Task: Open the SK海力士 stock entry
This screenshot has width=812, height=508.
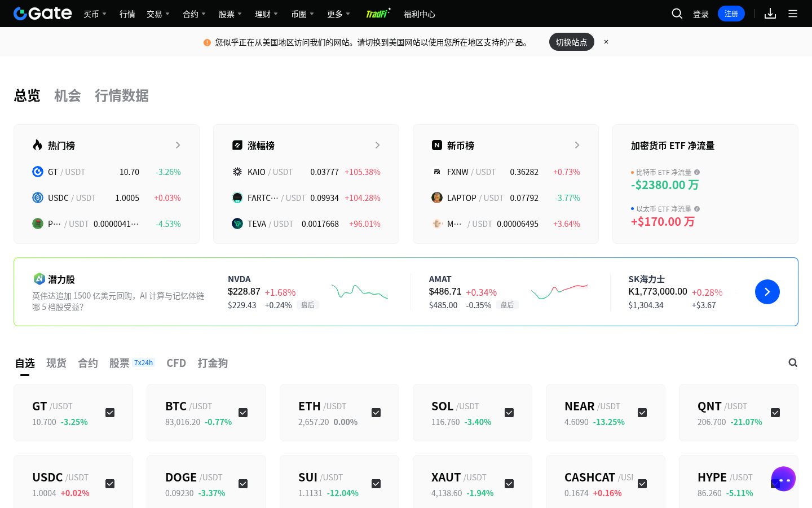Action: point(676,292)
